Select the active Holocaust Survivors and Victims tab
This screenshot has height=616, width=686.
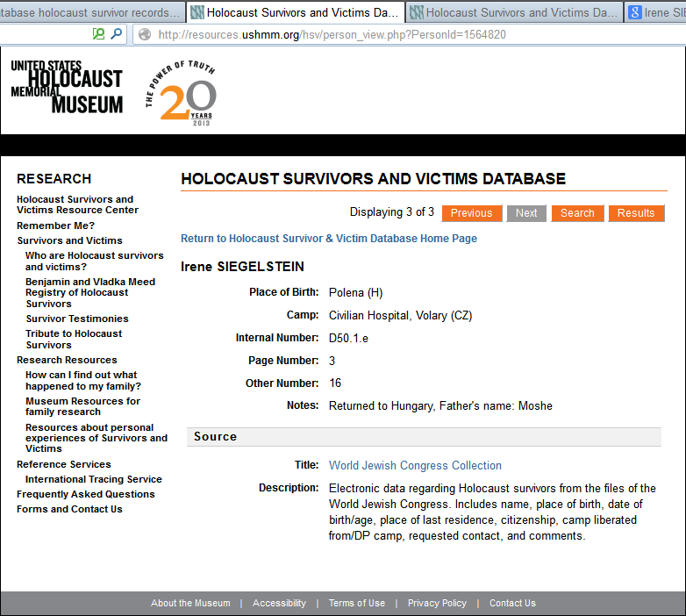[x=297, y=12]
